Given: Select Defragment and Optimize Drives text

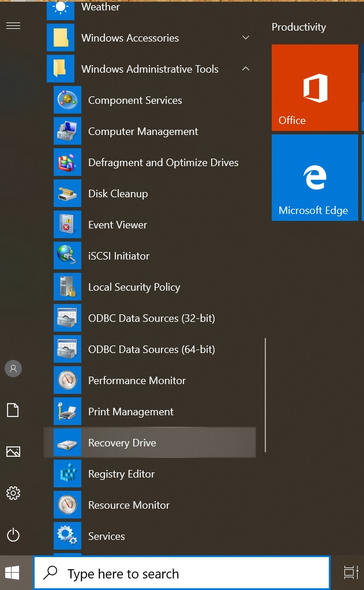Looking at the screenshot, I should tap(163, 163).
